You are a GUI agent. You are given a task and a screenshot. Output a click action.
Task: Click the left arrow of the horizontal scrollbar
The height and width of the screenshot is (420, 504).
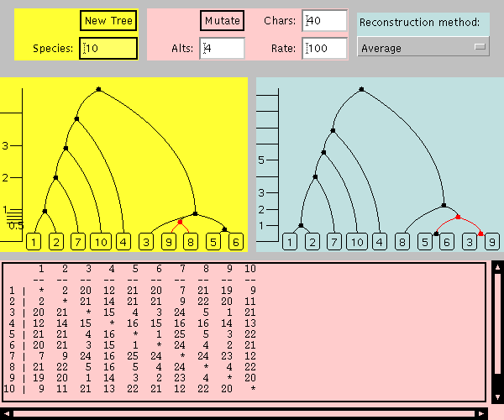click(8, 413)
